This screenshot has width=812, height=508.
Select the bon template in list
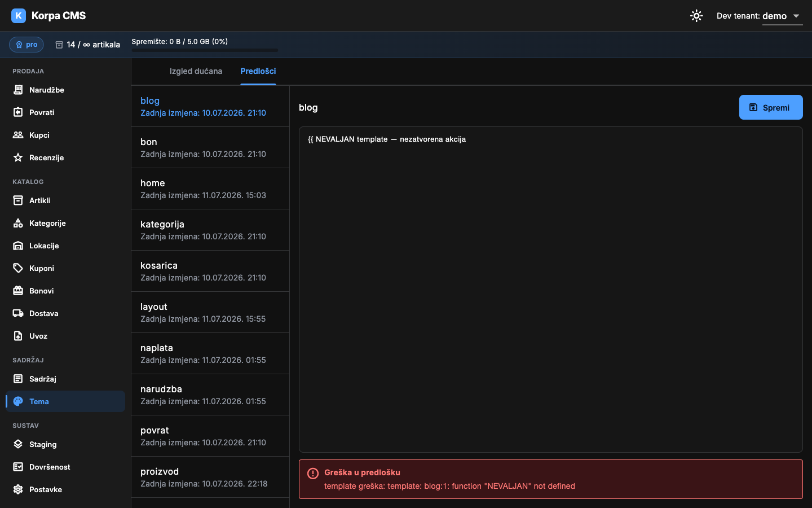[x=210, y=147]
